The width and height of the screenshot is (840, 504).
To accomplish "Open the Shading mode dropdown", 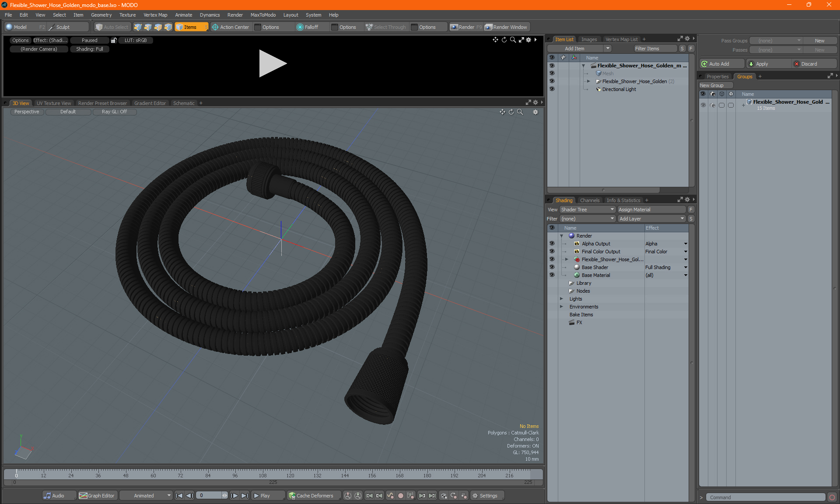I will pos(90,49).
